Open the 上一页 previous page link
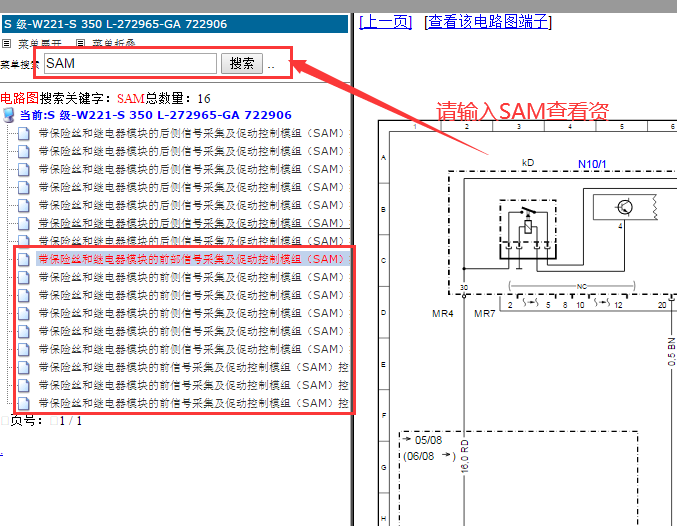 click(x=386, y=22)
